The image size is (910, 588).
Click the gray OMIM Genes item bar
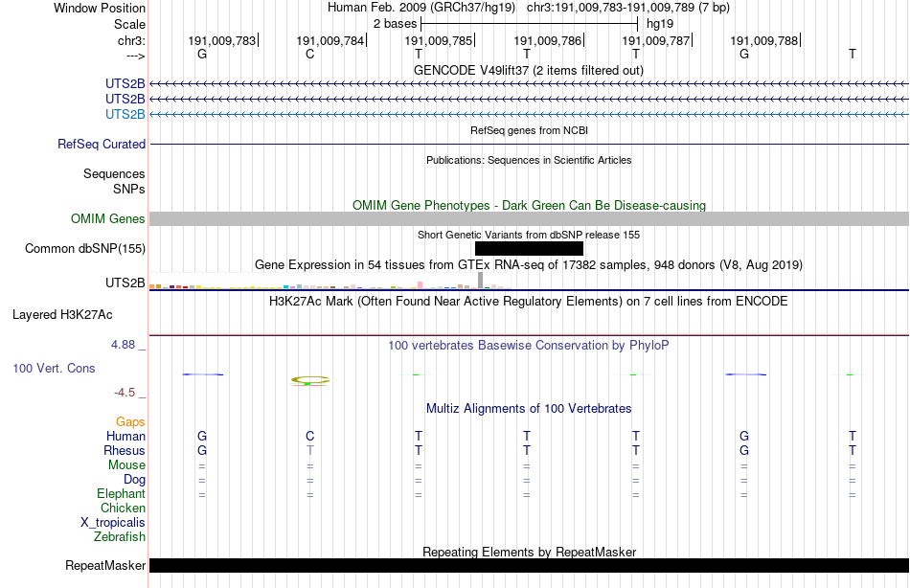[529, 219]
